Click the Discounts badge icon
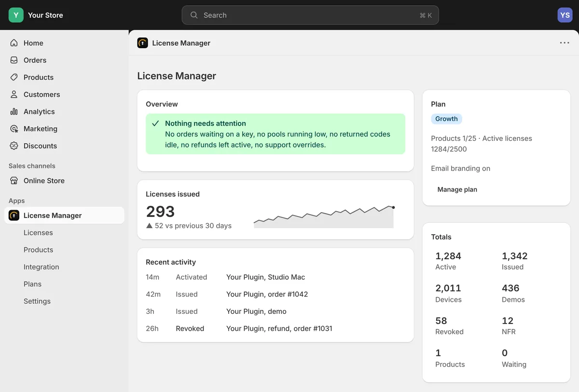 [14, 146]
